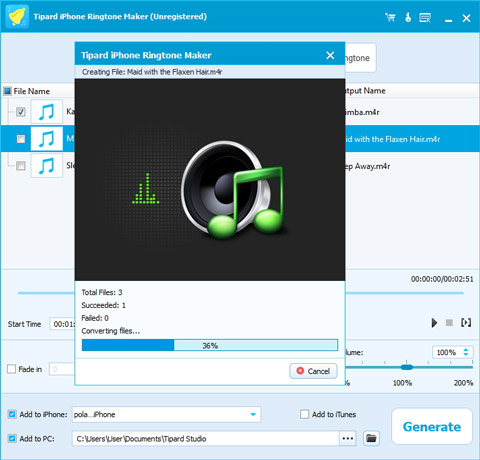Close the conversion progress dialog
This screenshot has width=480, height=460.
(x=330, y=55)
